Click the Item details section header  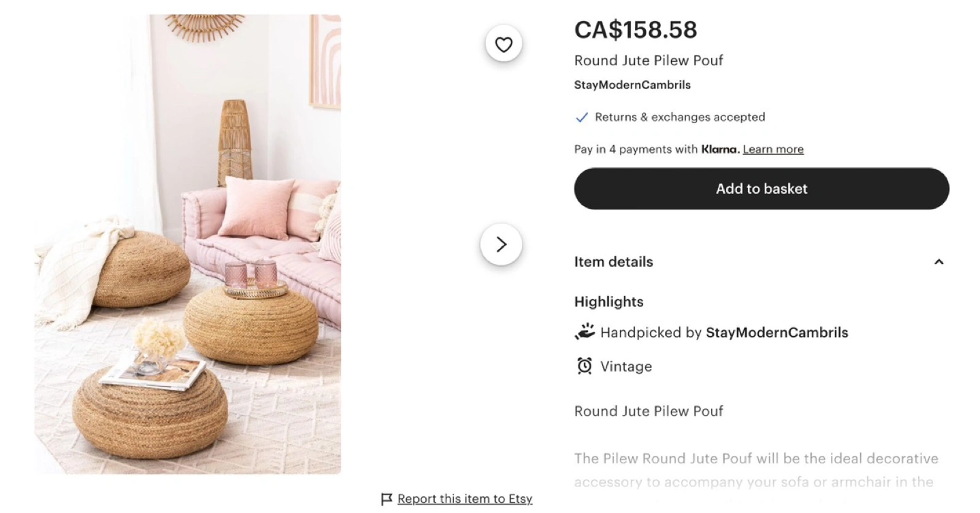[613, 262]
